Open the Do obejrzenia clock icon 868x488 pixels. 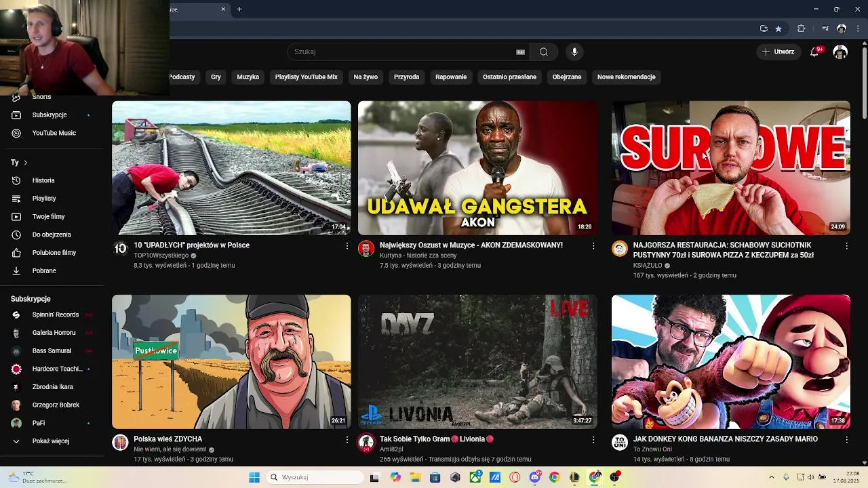(16, 235)
